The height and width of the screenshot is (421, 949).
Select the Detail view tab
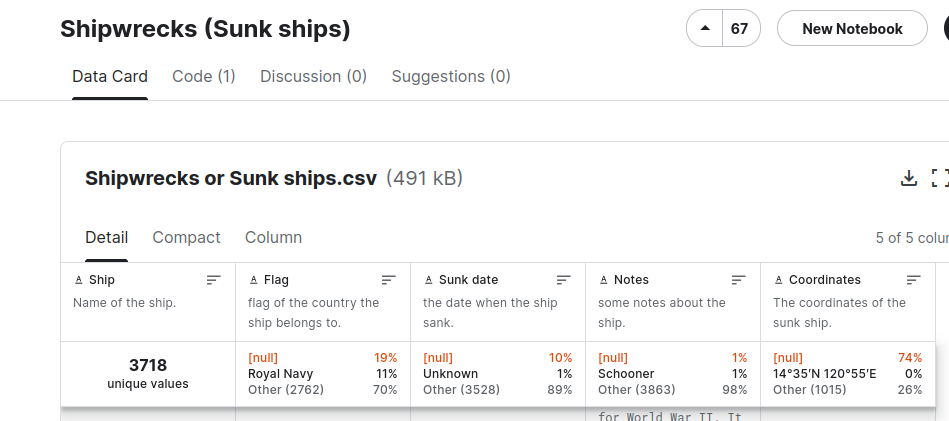point(106,237)
